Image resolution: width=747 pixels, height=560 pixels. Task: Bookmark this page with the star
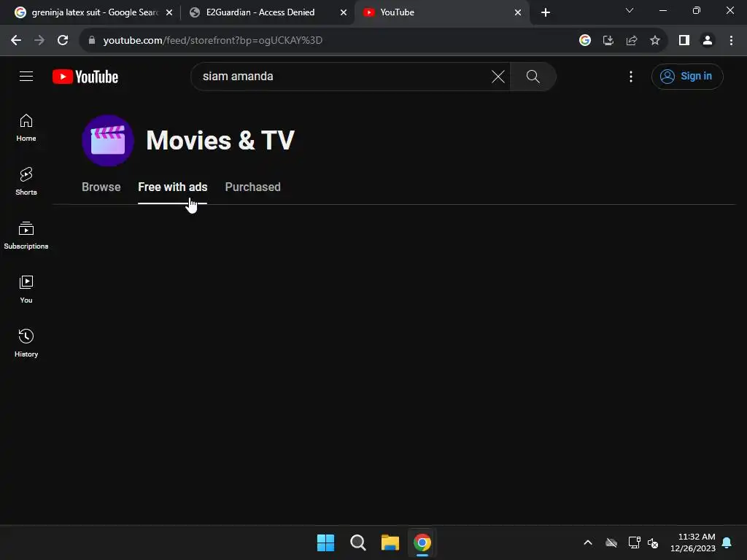(x=655, y=41)
